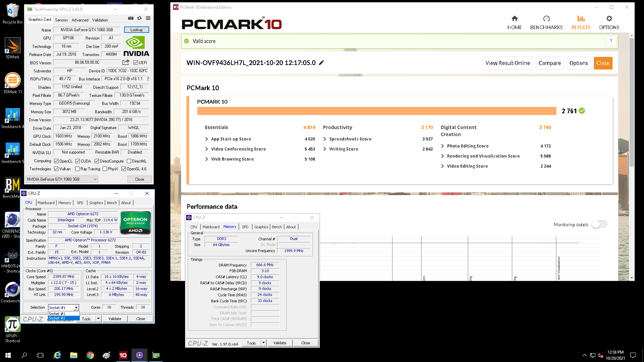Open PCMark 10 BENCHMARKS section

point(546,23)
